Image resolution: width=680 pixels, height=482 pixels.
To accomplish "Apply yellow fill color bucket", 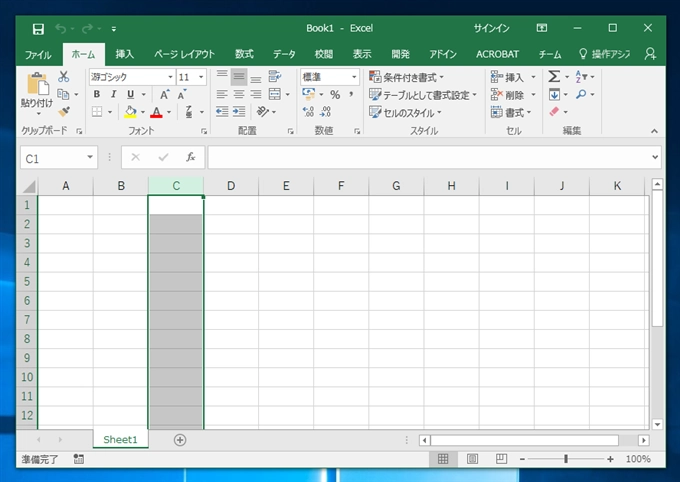I will [x=130, y=112].
